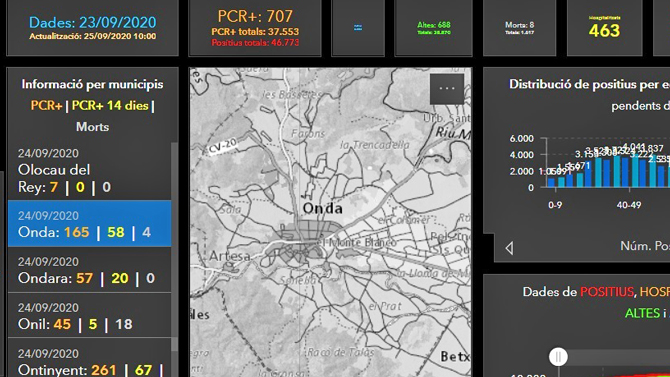Click the Dades 23/09/2020 date card
This screenshot has width=670, height=377.
(92, 28)
